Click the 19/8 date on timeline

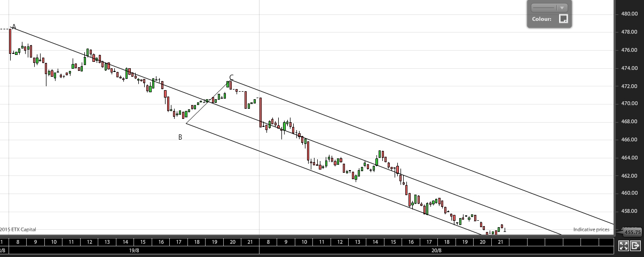134,250
